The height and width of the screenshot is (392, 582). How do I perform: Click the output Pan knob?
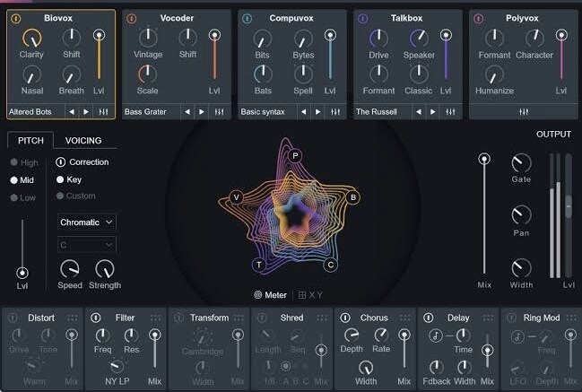[521, 214]
